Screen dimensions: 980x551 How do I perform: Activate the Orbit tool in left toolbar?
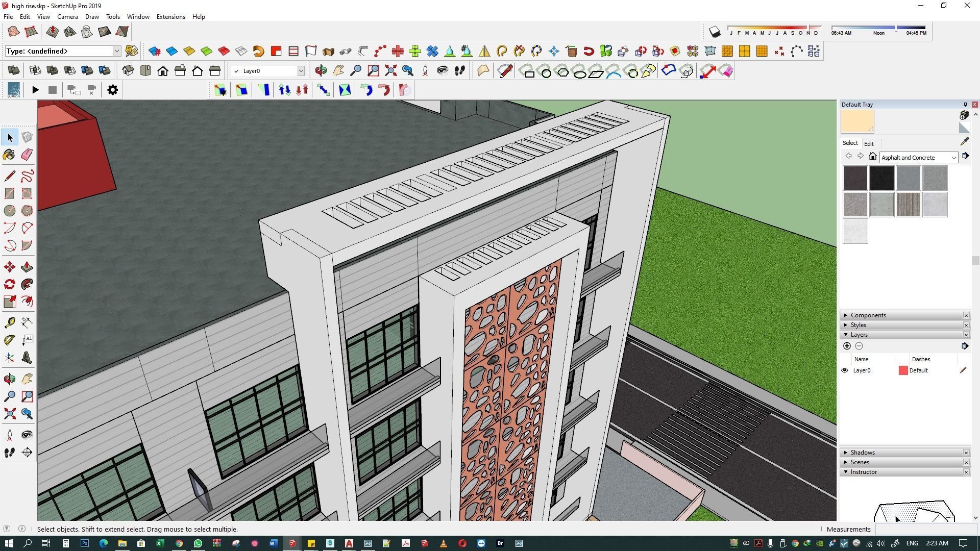pos(9,379)
